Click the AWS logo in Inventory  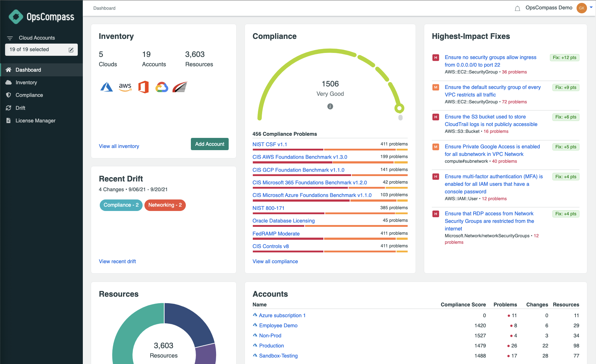(125, 87)
